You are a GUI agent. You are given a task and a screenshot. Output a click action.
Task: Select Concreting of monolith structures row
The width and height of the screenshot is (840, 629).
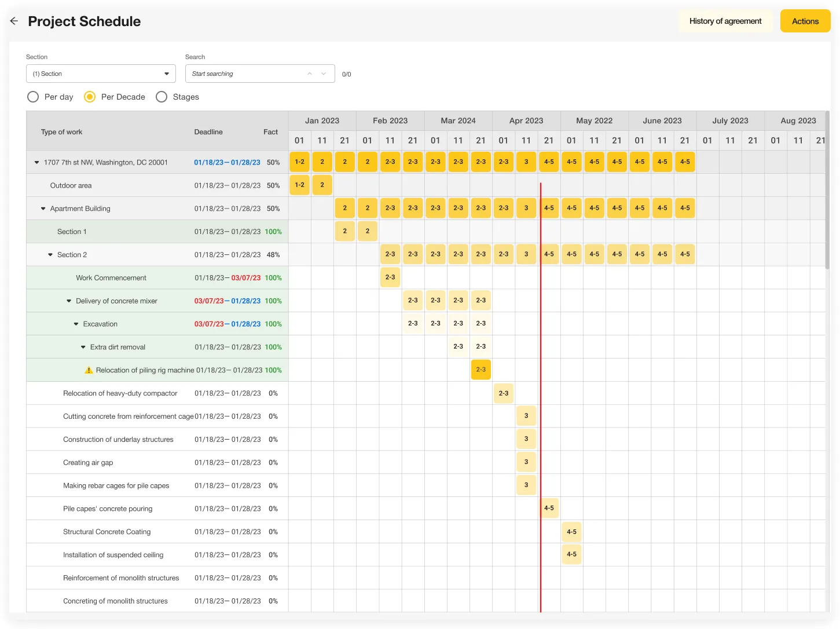(157, 601)
